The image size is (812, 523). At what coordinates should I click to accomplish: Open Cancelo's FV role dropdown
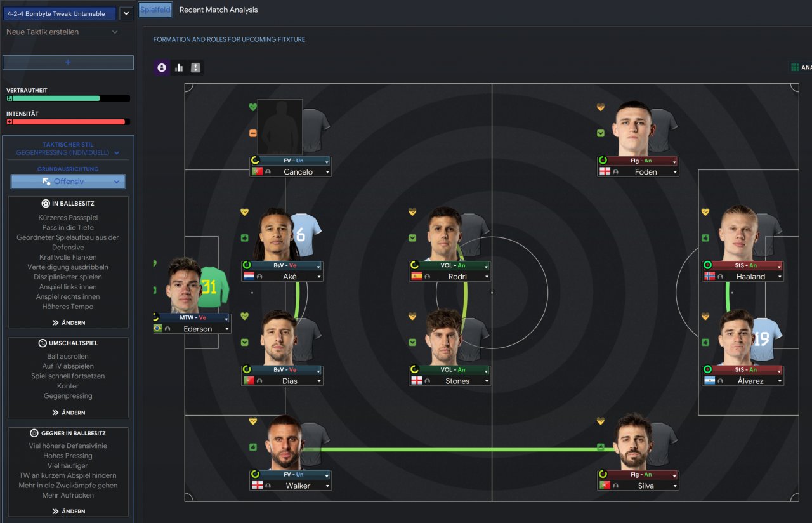pyautogui.click(x=327, y=161)
